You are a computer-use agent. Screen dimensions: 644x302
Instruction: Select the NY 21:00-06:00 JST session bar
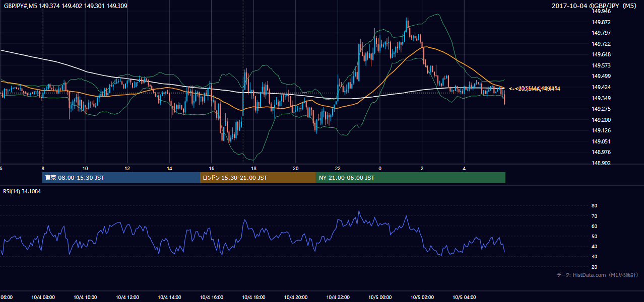click(411, 178)
